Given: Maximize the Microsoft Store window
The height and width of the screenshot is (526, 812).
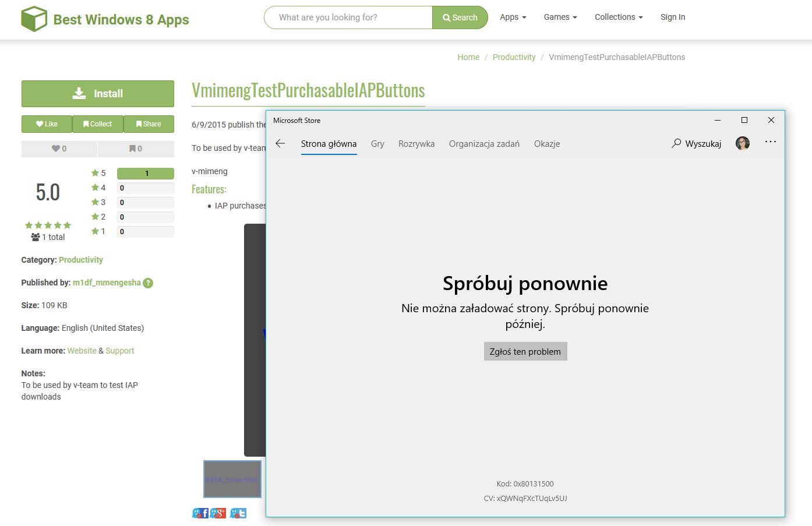Looking at the screenshot, I should [744, 120].
